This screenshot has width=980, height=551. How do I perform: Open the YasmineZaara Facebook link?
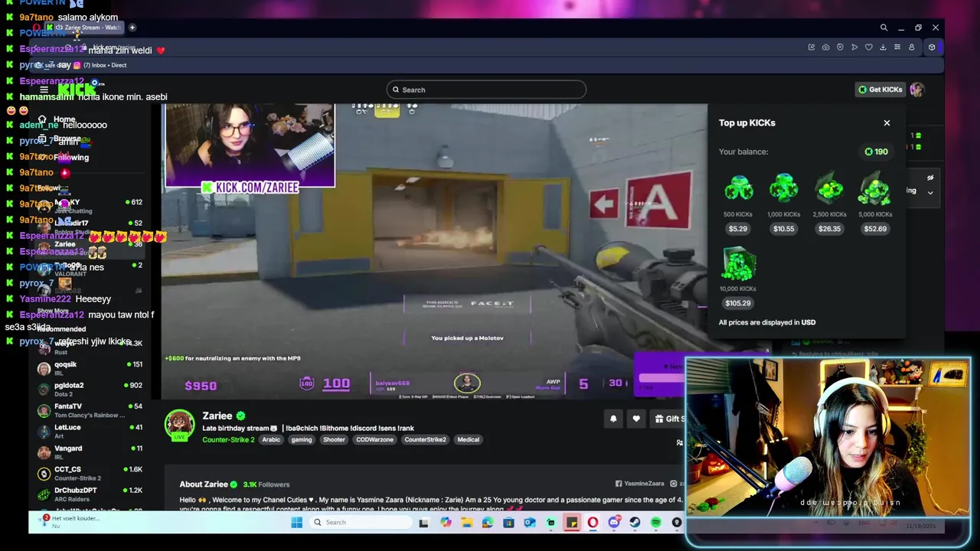(x=639, y=484)
